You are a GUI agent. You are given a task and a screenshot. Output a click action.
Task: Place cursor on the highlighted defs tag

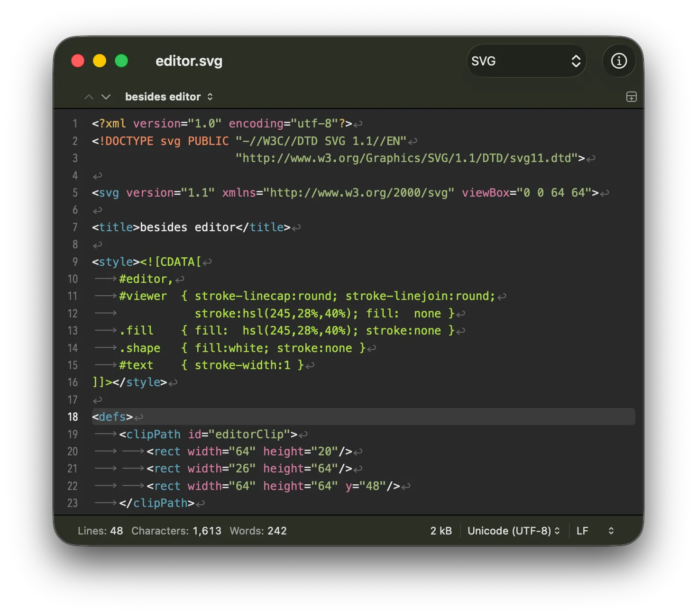click(x=112, y=417)
